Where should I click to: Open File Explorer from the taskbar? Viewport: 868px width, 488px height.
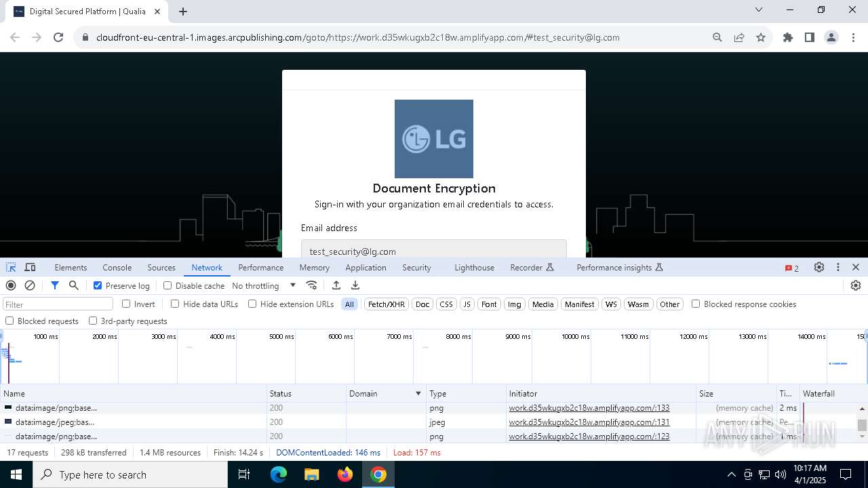coord(312,474)
